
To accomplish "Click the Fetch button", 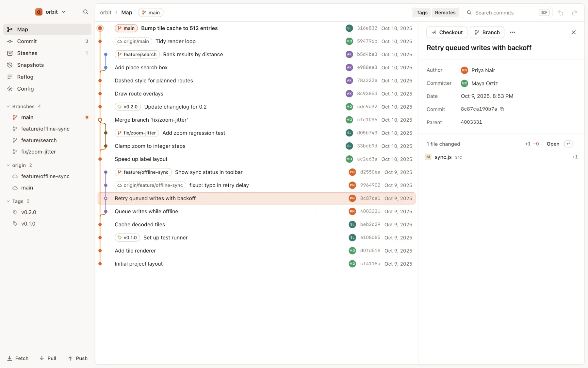I will pos(18,358).
